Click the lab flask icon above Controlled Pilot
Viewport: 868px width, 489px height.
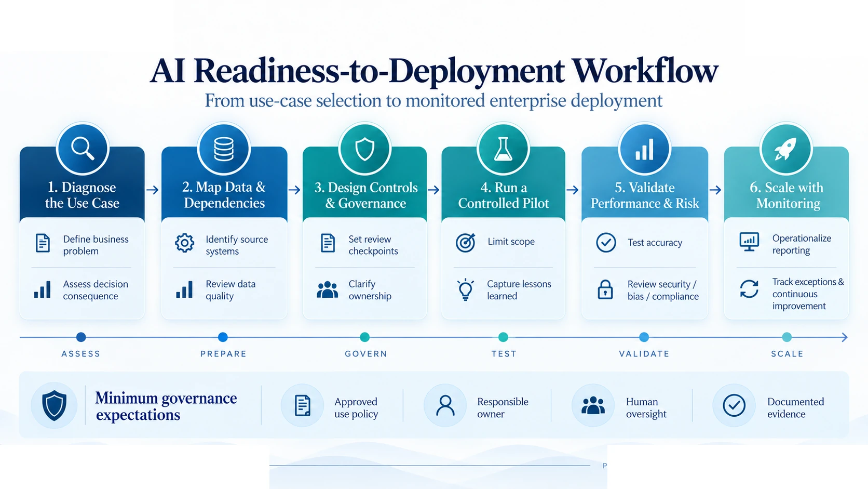tap(503, 149)
